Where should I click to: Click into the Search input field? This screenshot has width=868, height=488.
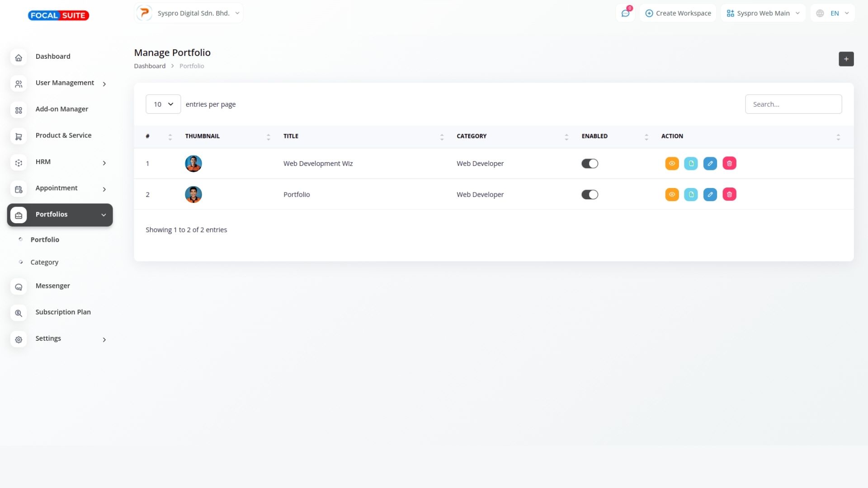pyautogui.click(x=793, y=104)
